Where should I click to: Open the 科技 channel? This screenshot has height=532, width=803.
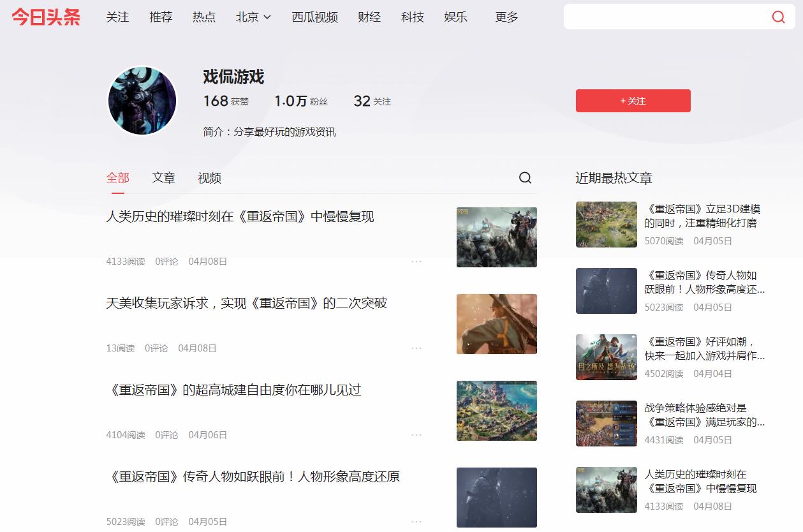tap(413, 17)
